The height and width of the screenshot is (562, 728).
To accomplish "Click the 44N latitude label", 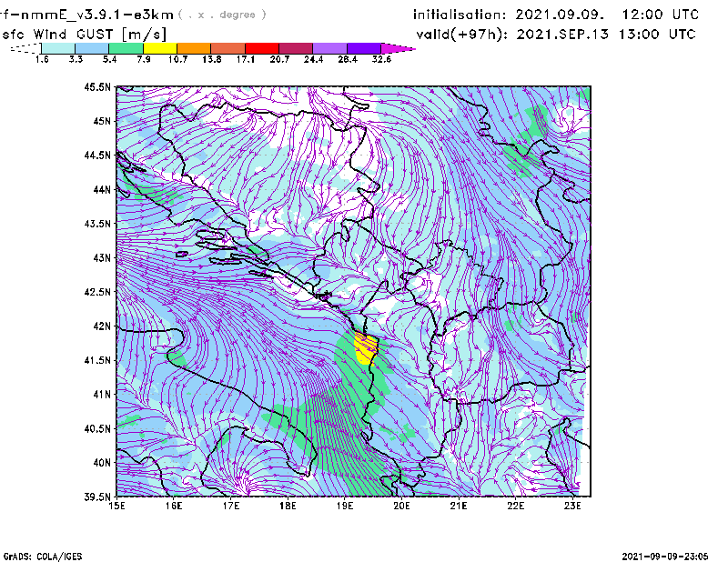I will tap(102, 189).
